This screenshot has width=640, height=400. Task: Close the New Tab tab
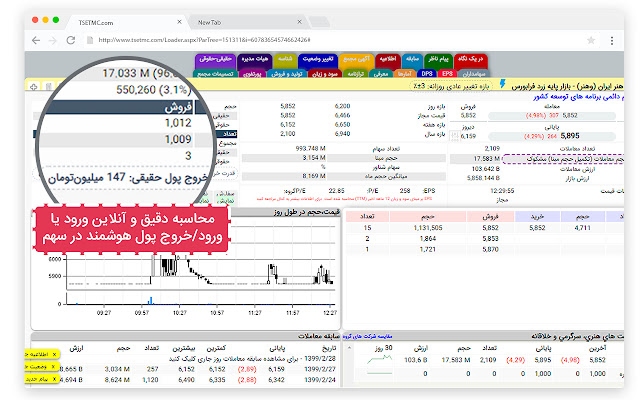click(299, 22)
